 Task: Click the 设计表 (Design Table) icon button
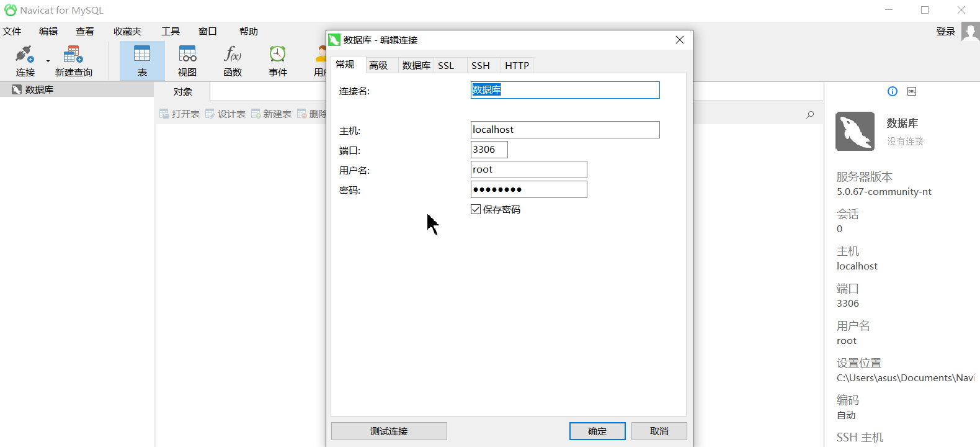pos(225,114)
